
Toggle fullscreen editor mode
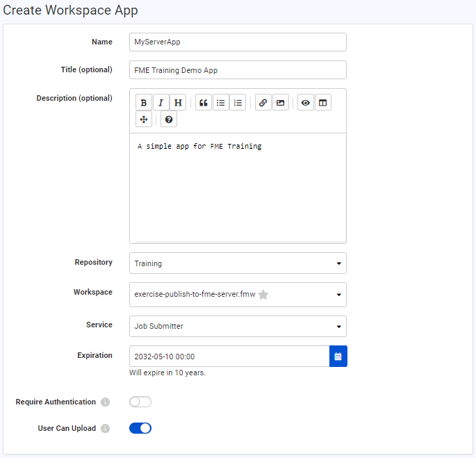[x=144, y=120]
